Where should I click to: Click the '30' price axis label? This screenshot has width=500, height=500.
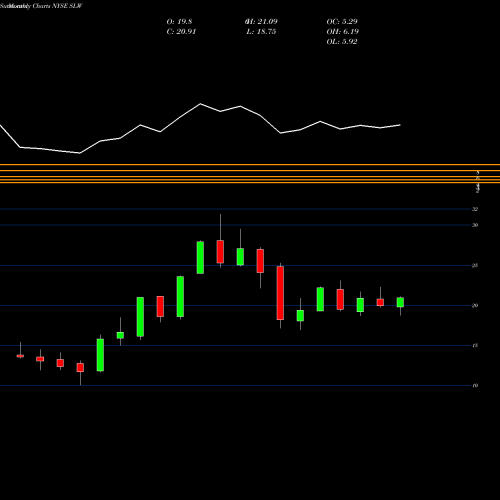475,225
